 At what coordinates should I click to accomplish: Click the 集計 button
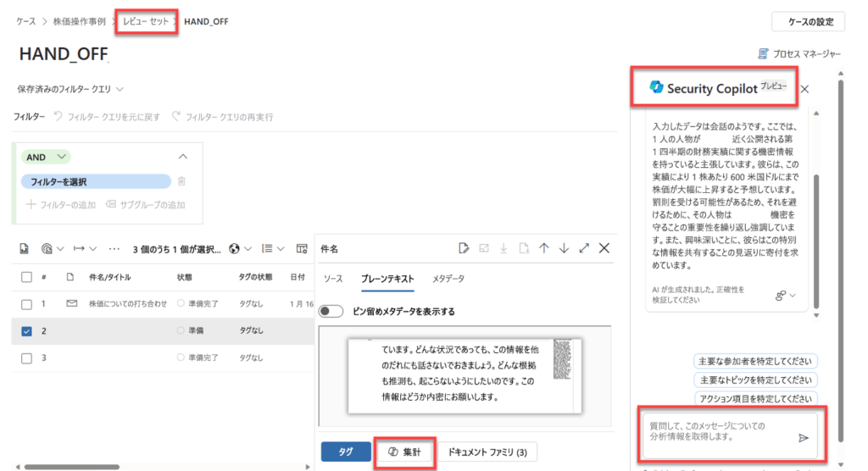pyautogui.click(x=405, y=452)
